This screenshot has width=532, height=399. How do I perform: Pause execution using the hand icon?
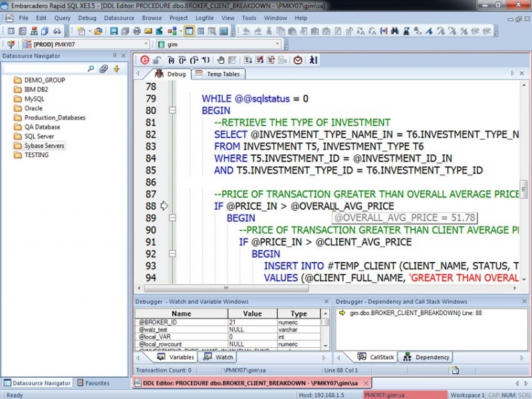(x=221, y=60)
